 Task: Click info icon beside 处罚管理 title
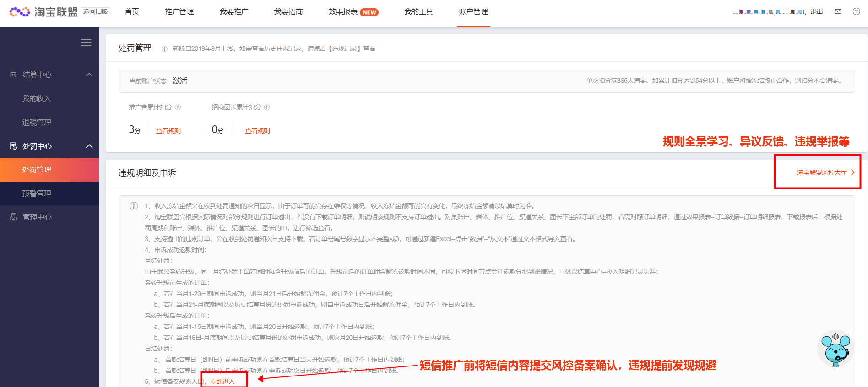click(164, 48)
